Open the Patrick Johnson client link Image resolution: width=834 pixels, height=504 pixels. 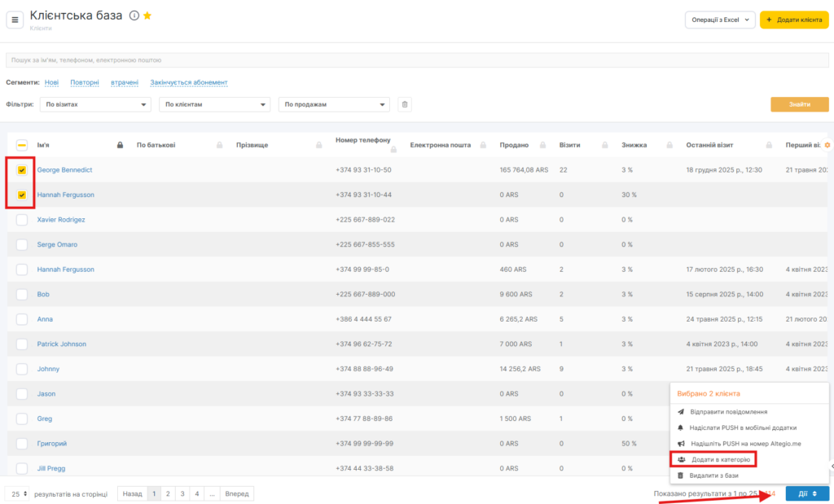61,344
